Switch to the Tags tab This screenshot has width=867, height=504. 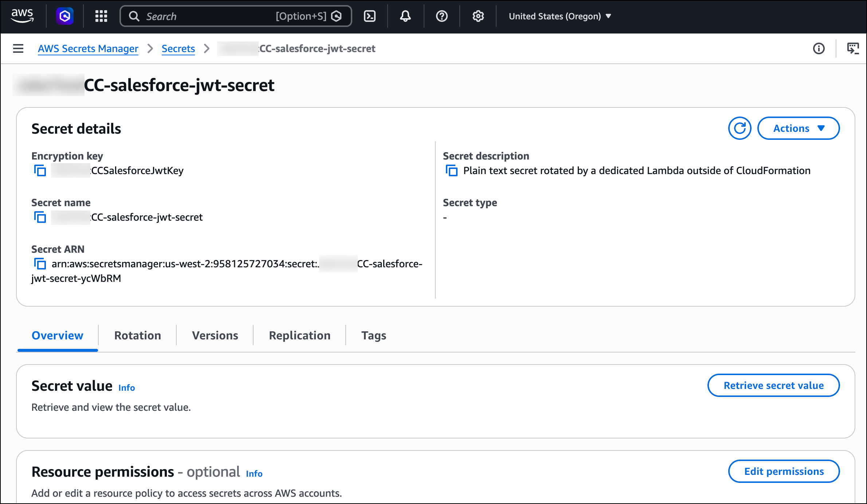point(374,335)
